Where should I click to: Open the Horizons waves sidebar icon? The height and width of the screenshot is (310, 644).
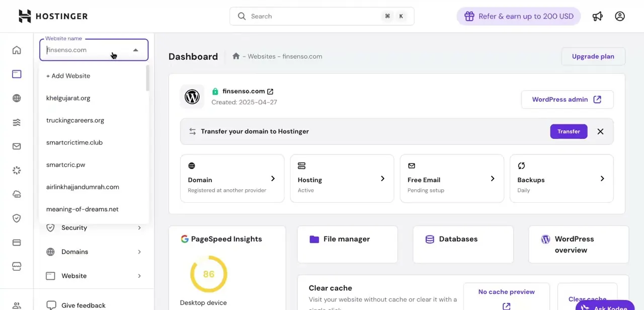pos(17,122)
